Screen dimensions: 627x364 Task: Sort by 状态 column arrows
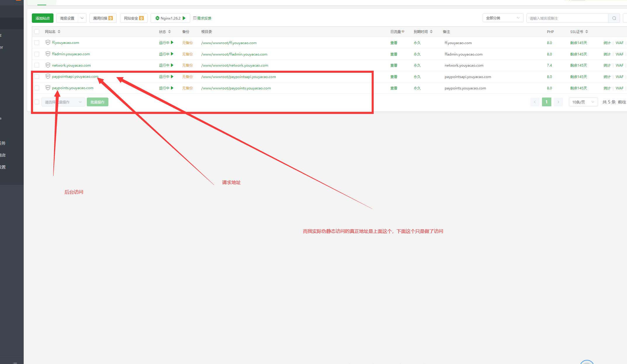point(169,32)
